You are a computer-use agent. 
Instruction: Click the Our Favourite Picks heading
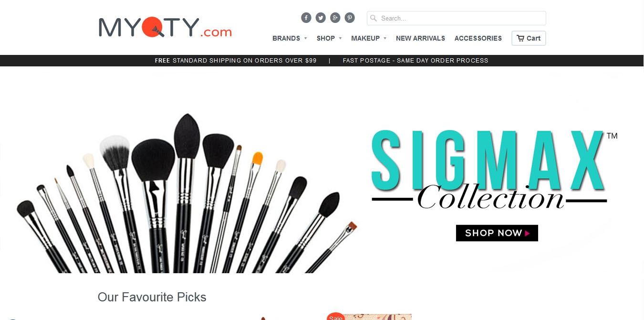point(152,297)
